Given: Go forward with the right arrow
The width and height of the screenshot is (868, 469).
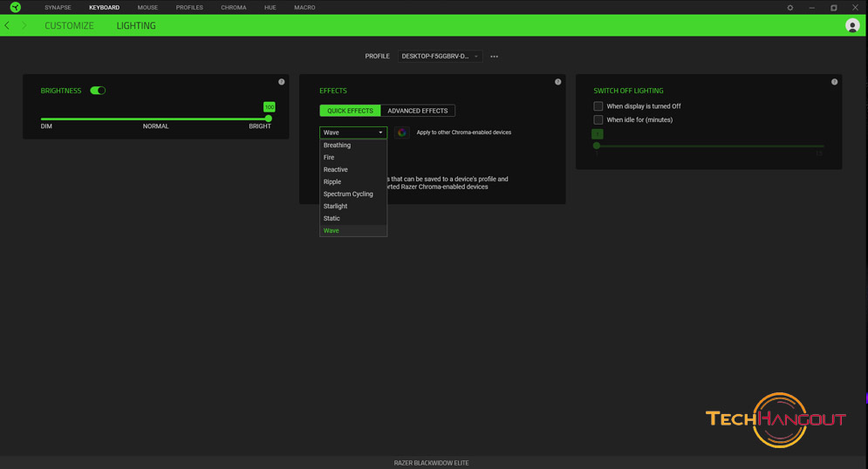Looking at the screenshot, I should click(x=24, y=25).
